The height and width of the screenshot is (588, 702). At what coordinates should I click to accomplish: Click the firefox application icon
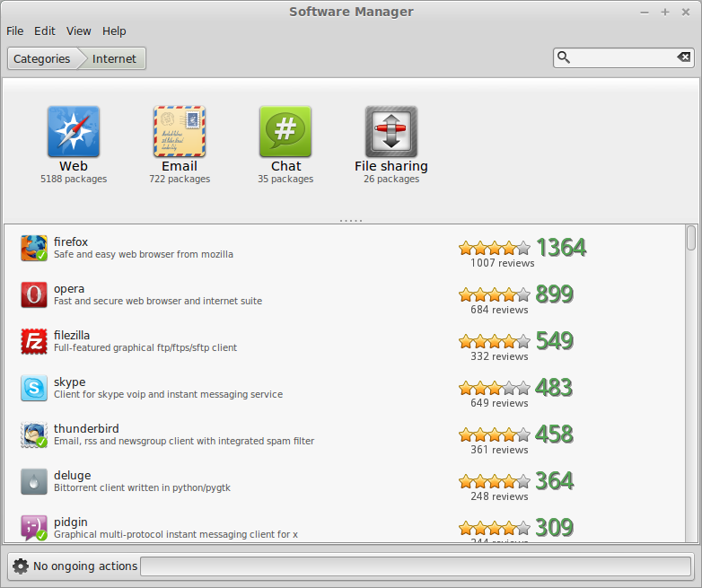(x=34, y=248)
